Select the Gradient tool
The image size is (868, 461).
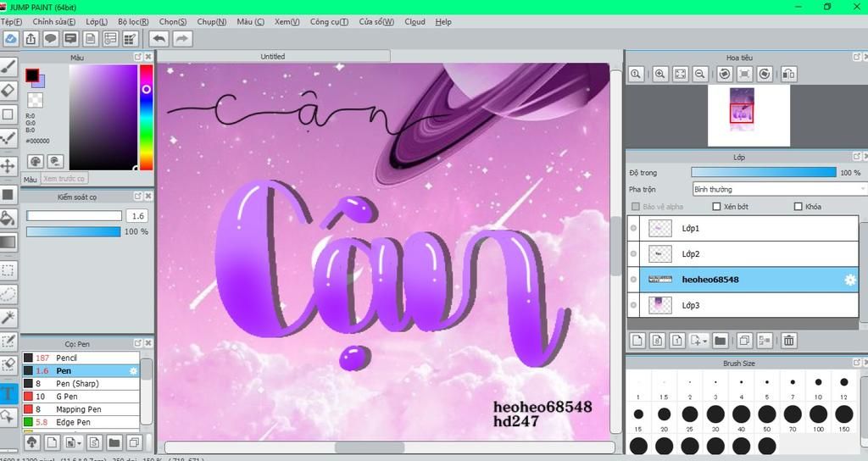click(8, 242)
